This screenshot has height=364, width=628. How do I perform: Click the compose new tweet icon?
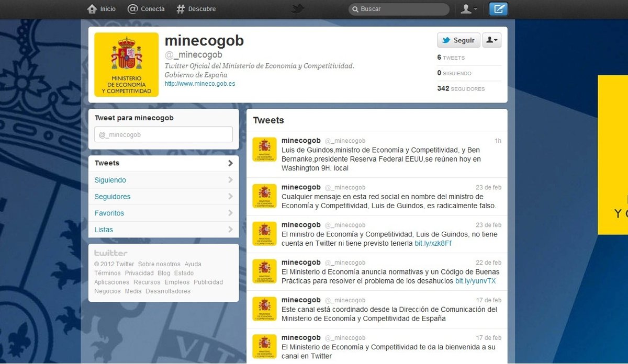click(x=498, y=9)
